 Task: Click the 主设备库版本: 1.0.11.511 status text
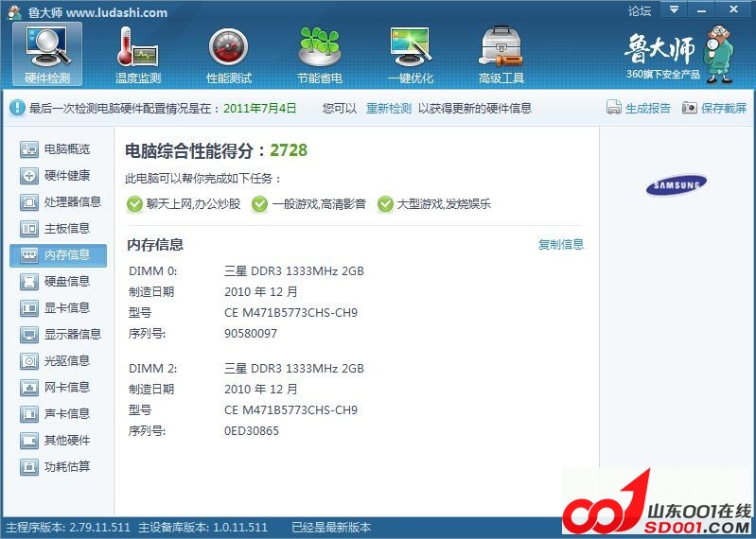point(202,527)
